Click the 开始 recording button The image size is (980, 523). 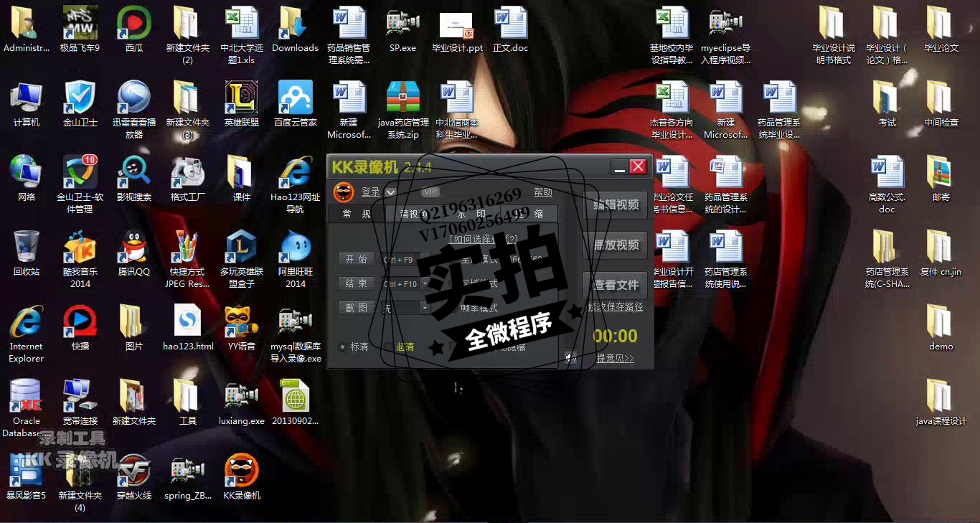click(356, 259)
